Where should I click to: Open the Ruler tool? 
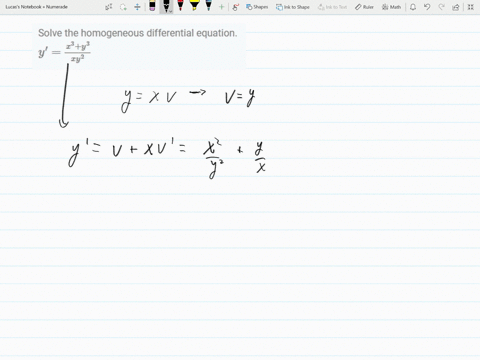tap(364, 7)
